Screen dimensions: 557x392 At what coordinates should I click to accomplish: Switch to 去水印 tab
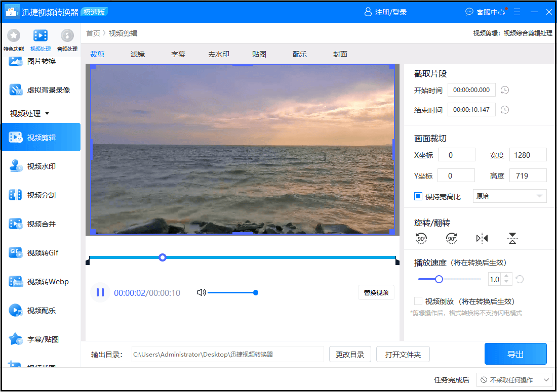[219, 54]
